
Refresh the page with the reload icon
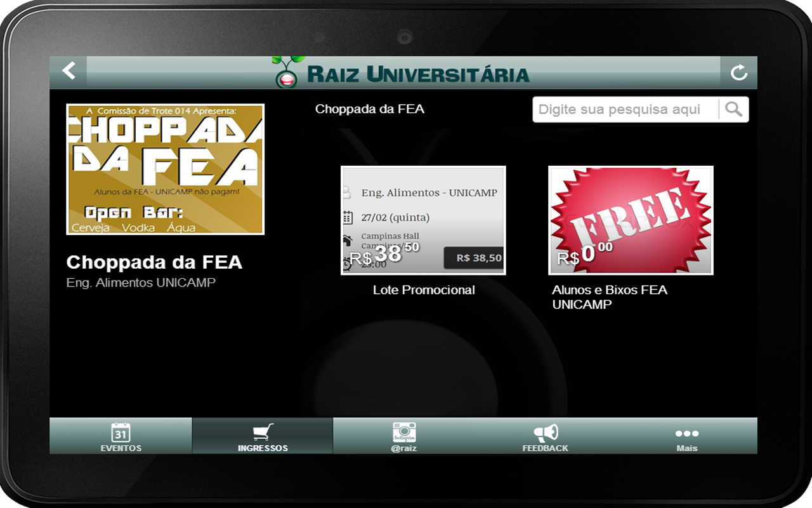pos(738,72)
